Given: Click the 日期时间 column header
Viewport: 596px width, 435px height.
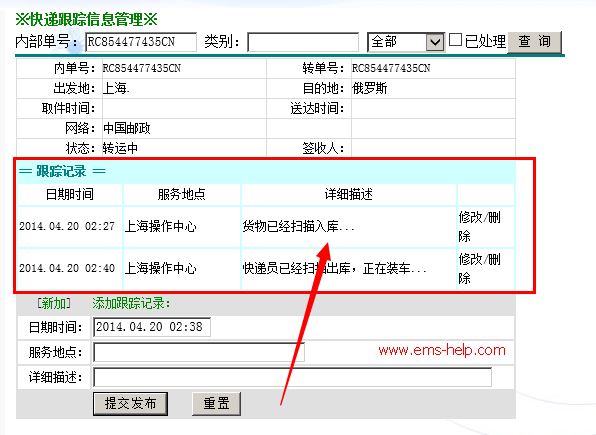Looking at the screenshot, I should (70, 194).
